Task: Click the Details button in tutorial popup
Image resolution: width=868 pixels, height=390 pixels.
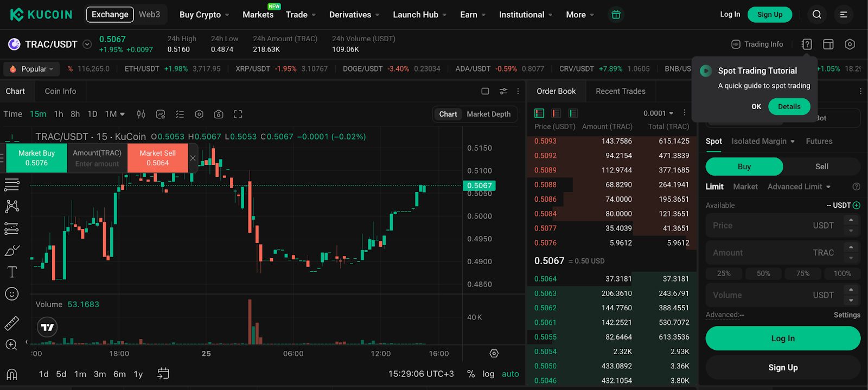Action: 789,106
